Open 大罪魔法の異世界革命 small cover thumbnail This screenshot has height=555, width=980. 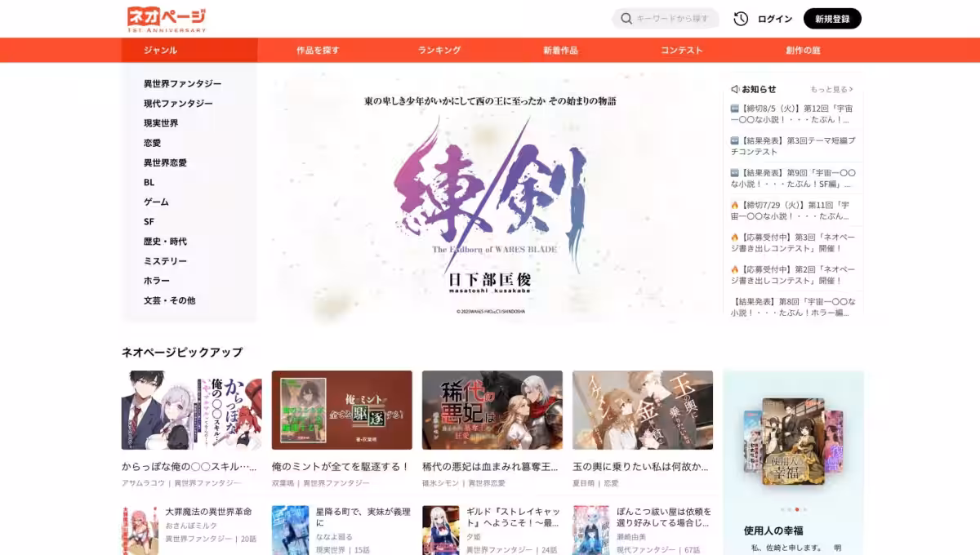point(140,531)
